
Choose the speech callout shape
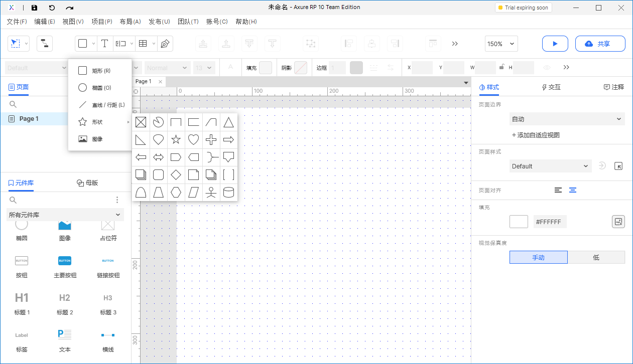pos(228,157)
